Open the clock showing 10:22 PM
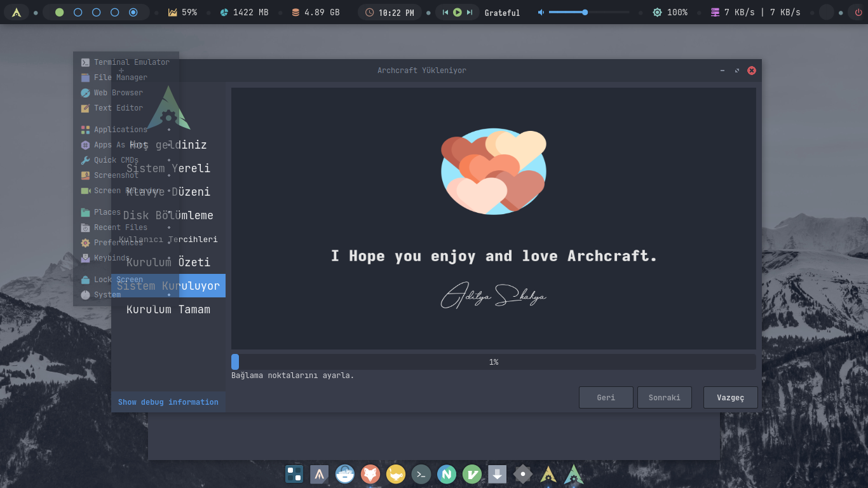This screenshot has width=868, height=488. click(390, 12)
